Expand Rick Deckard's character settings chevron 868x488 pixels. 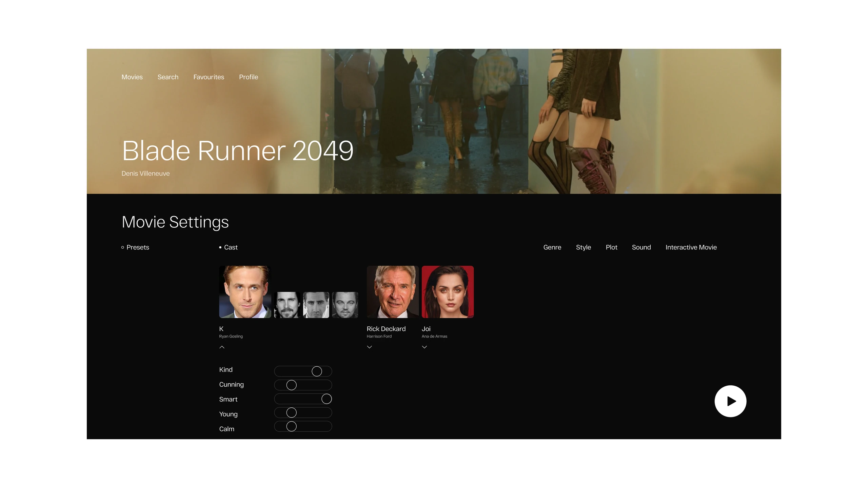click(370, 347)
